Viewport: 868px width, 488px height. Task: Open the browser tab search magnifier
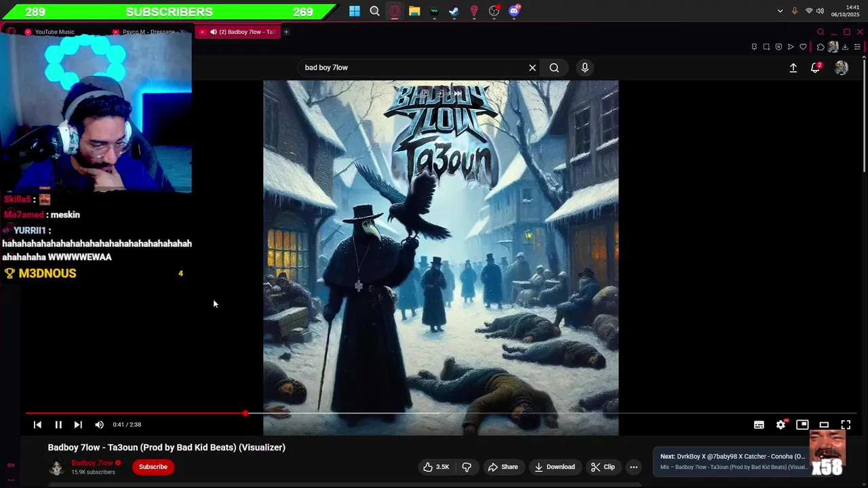pos(821,32)
